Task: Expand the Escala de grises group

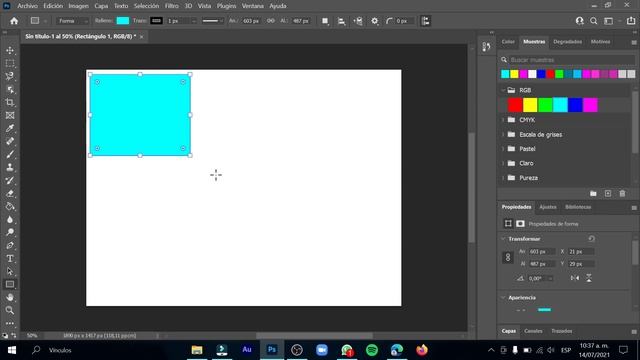Action: 503,134
